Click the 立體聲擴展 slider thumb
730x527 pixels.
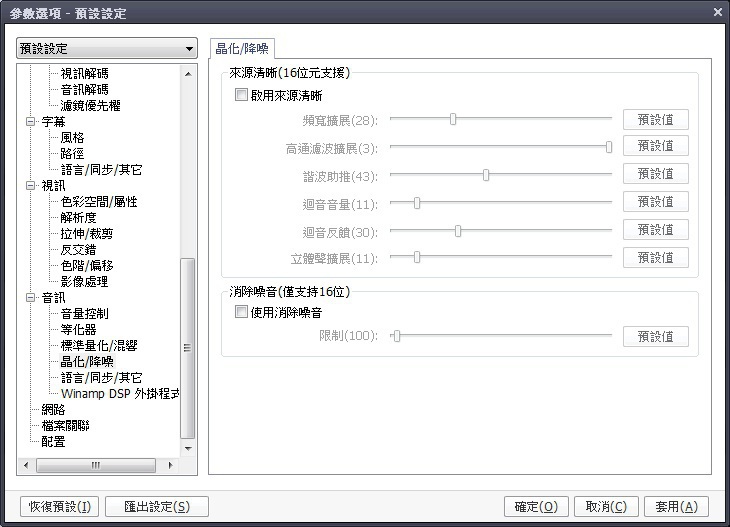tap(417, 257)
